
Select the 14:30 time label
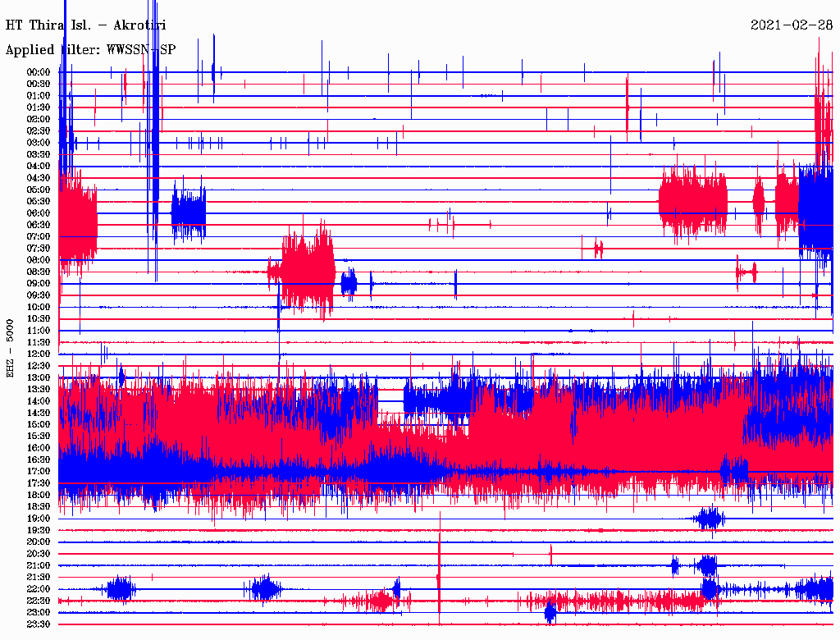[39, 413]
